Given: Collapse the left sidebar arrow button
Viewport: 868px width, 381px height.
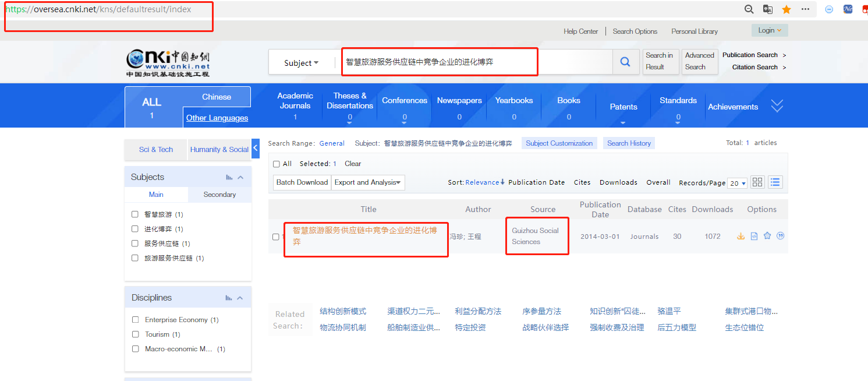Looking at the screenshot, I should coord(255,148).
